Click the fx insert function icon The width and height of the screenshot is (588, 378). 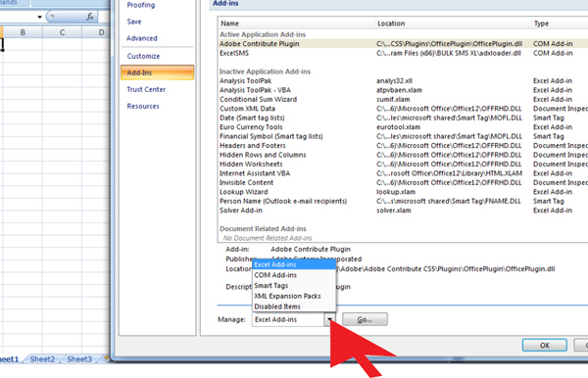click(x=90, y=17)
